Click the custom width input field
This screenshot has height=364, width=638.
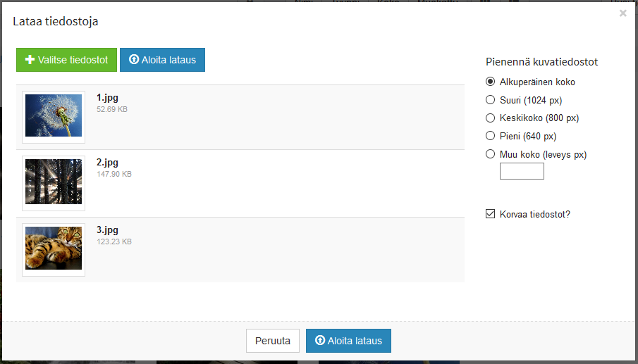522,171
